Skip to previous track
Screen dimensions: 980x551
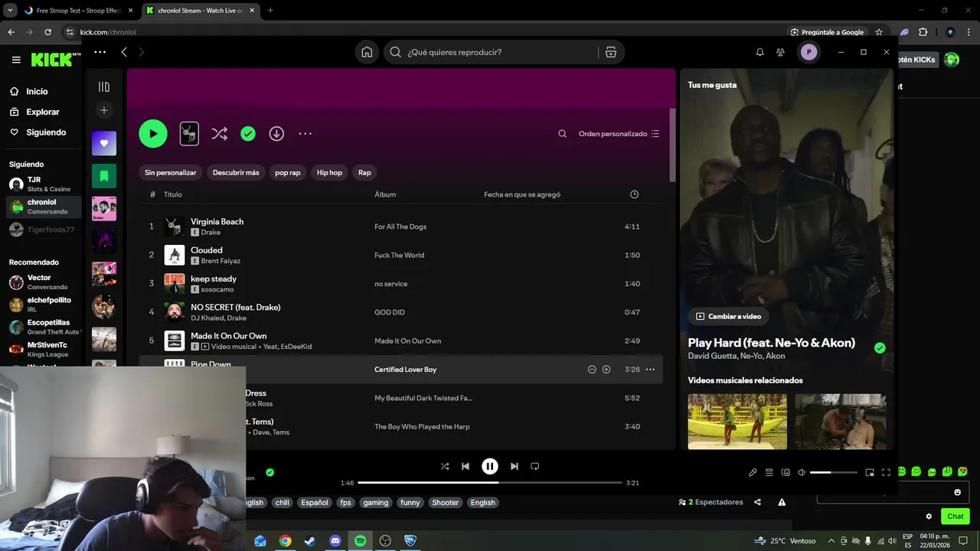pos(465,466)
